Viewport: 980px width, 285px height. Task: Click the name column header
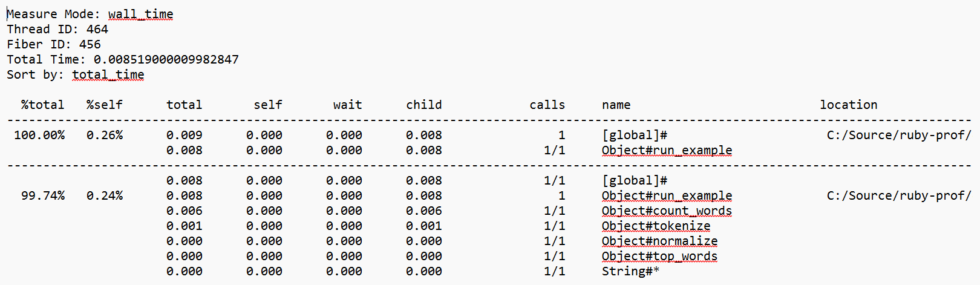[x=616, y=105]
